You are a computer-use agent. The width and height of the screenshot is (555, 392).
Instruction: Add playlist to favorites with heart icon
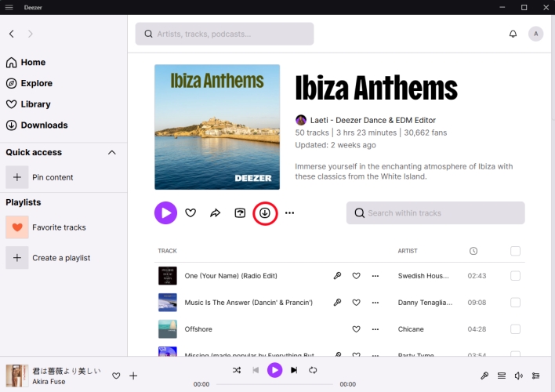tap(190, 212)
